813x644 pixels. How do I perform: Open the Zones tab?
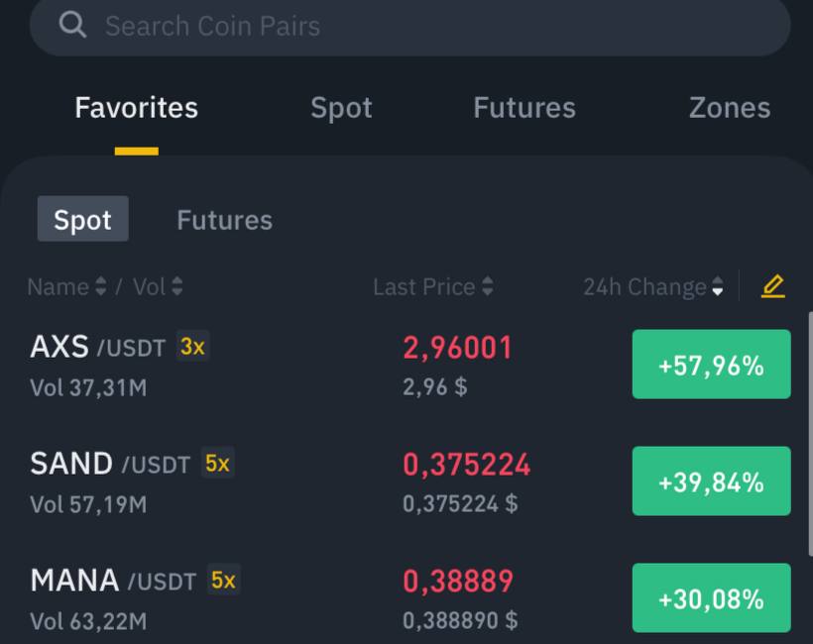pos(730,108)
